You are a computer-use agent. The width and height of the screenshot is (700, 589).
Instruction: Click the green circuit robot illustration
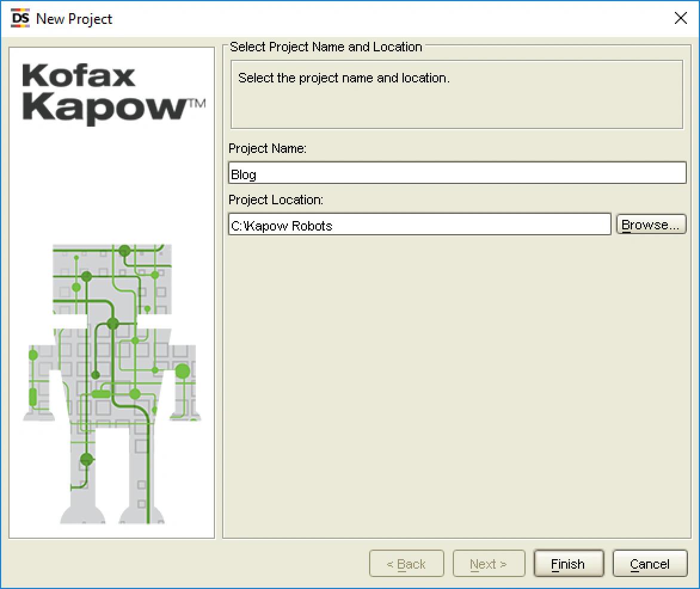click(112, 384)
